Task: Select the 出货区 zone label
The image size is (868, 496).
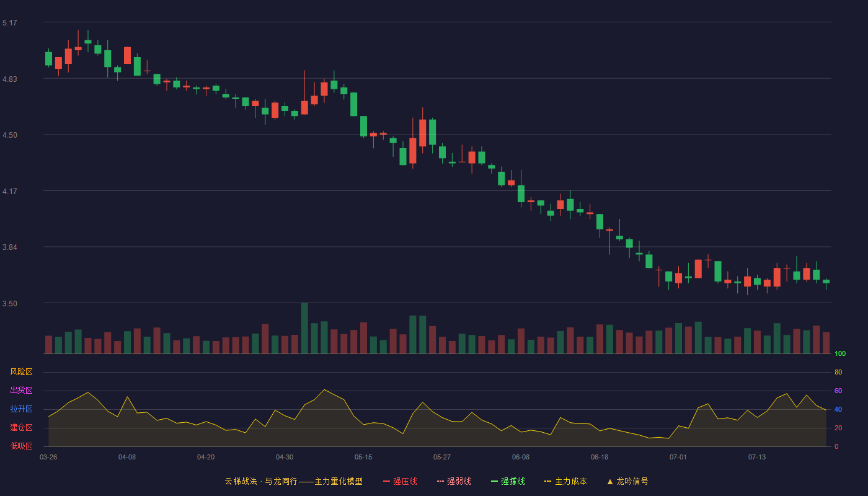Action: coord(21,391)
